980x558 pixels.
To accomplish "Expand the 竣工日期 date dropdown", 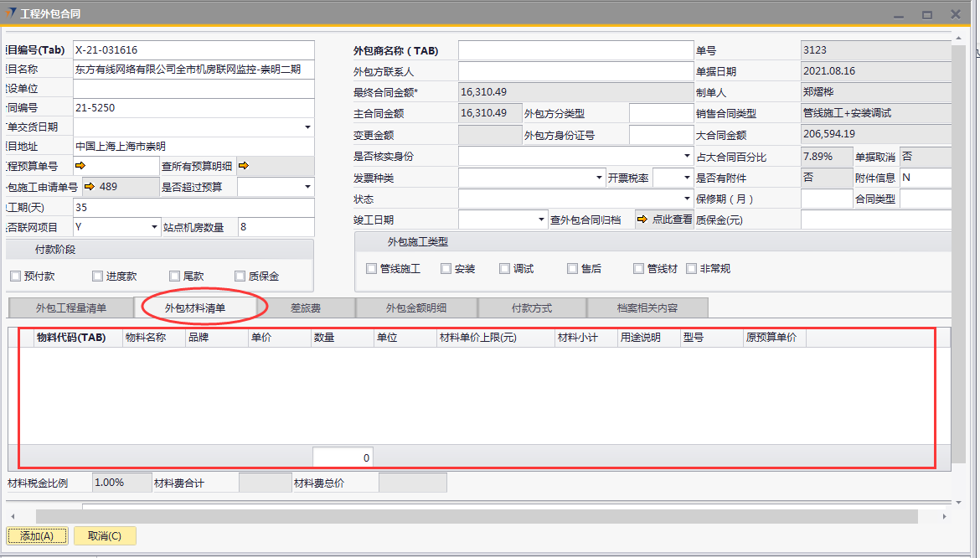I will pyautogui.click(x=541, y=220).
